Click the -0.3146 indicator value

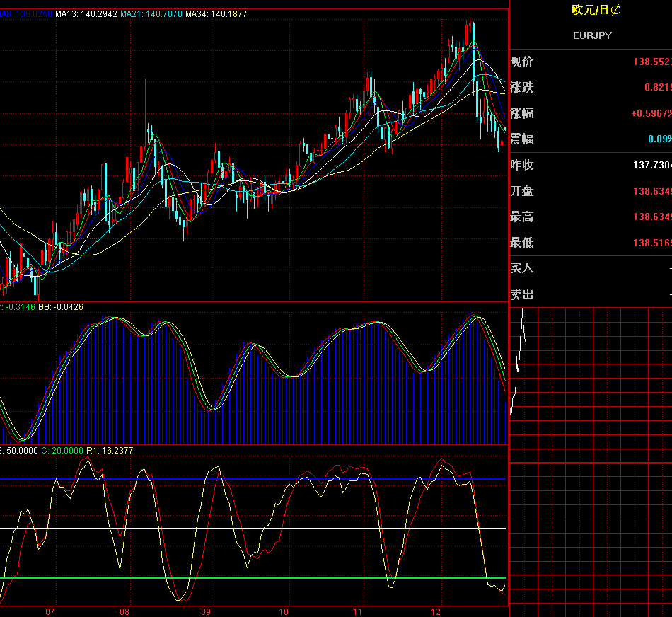20,307
